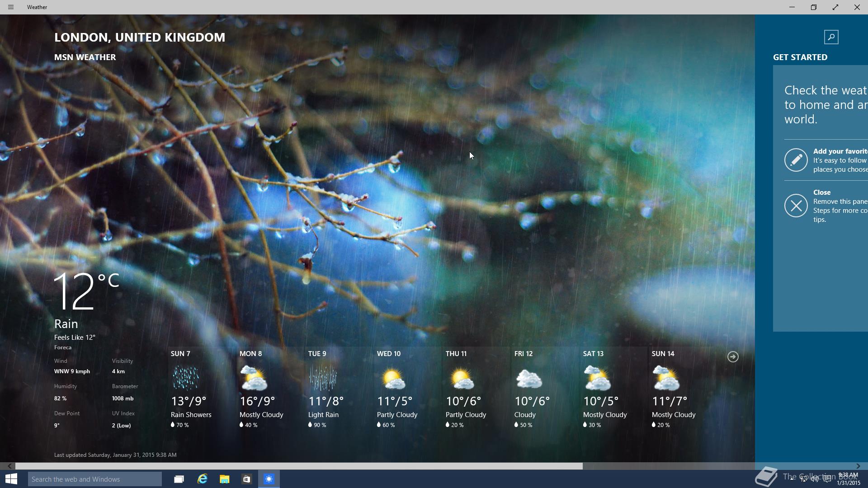This screenshot has width=868, height=488.
Task: Click the Foreca provider label
Action: point(63,347)
